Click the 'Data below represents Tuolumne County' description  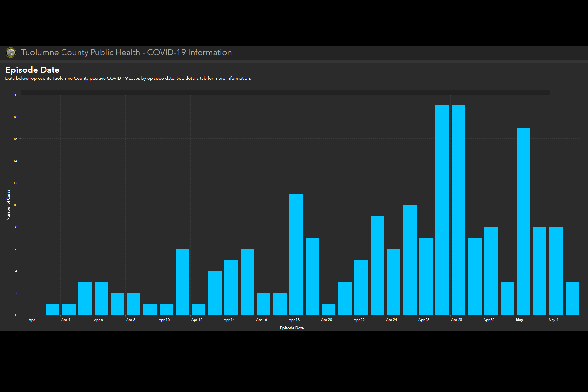(x=128, y=79)
